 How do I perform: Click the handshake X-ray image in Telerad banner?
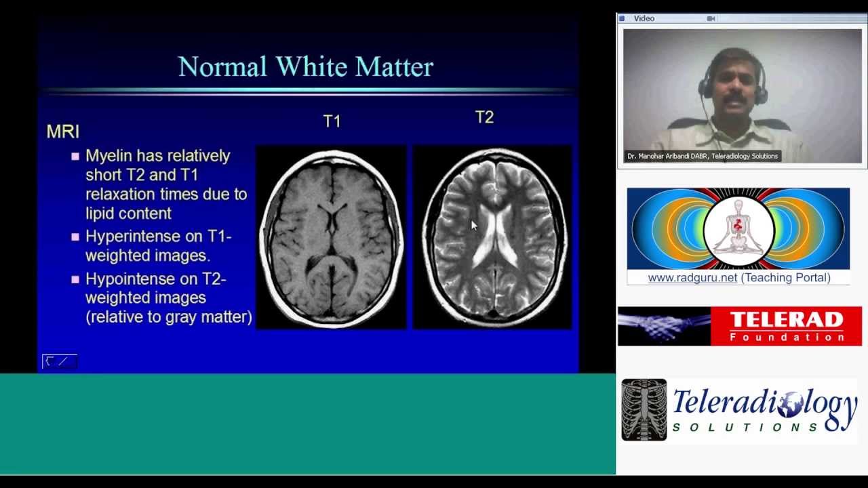click(x=664, y=326)
